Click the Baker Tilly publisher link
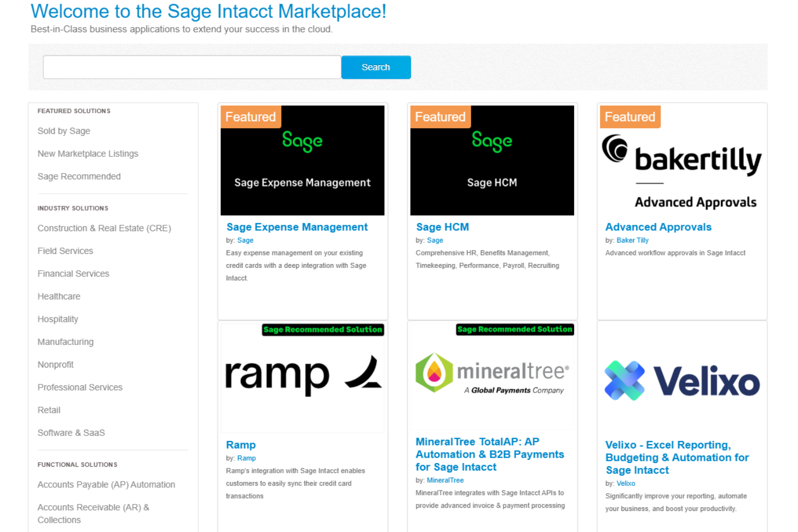798x532 pixels. point(632,240)
